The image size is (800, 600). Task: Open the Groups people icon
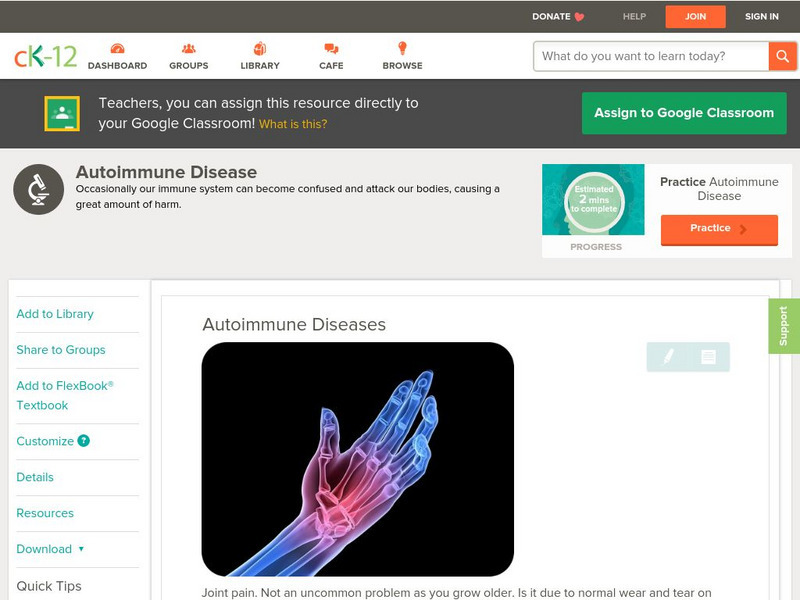189,48
